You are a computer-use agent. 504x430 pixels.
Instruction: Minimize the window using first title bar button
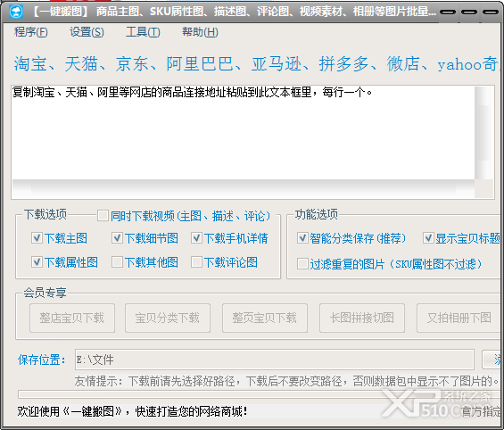pos(448,12)
